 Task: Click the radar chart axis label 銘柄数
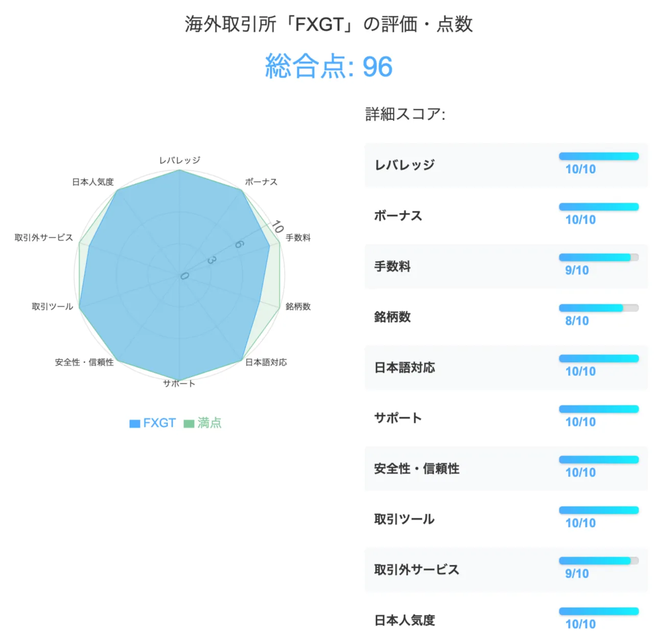(x=298, y=306)
